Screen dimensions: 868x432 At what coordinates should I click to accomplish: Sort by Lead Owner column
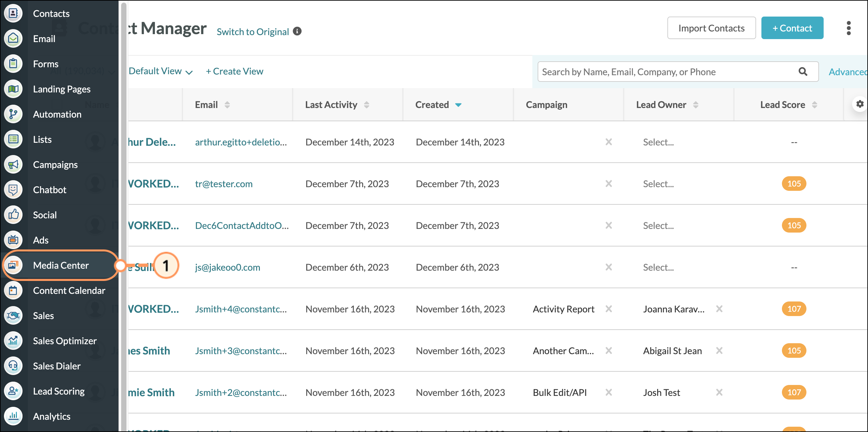pyautogui.click(x=696, y=105)
